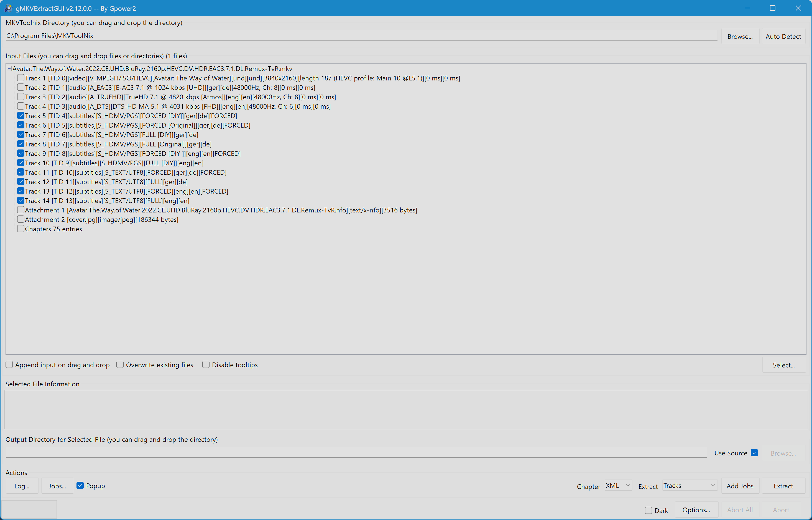
Task: Toggle Overwrite existing files option
Action: [120, 365]
